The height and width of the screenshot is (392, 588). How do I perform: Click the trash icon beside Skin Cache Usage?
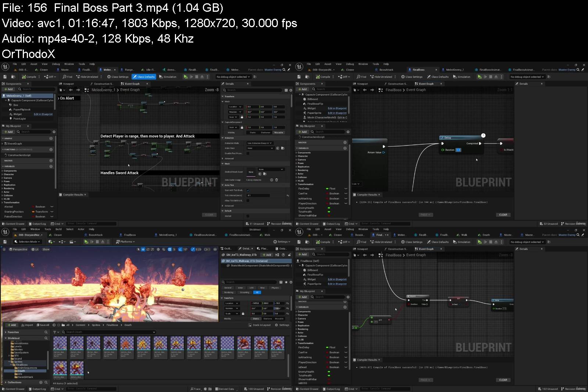[x=277, y=180]
